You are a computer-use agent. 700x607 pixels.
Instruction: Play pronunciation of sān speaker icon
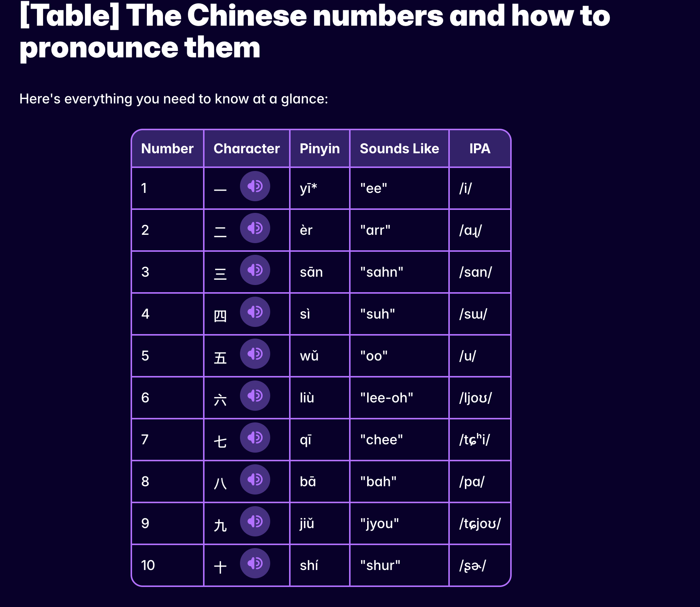255,270
